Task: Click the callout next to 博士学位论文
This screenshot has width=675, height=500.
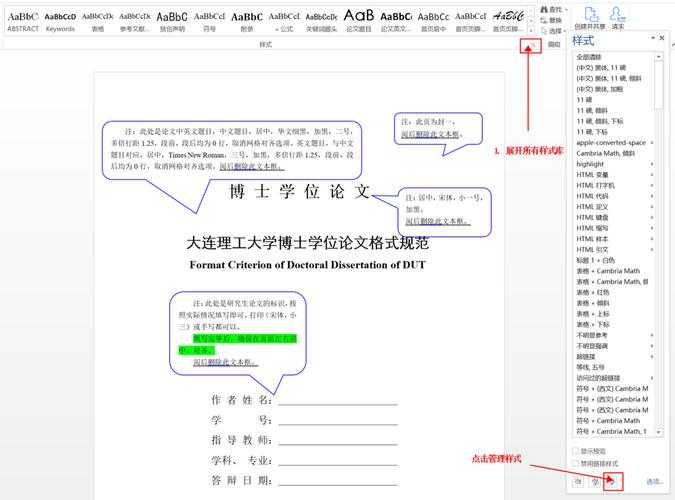Action: [444, 212]
